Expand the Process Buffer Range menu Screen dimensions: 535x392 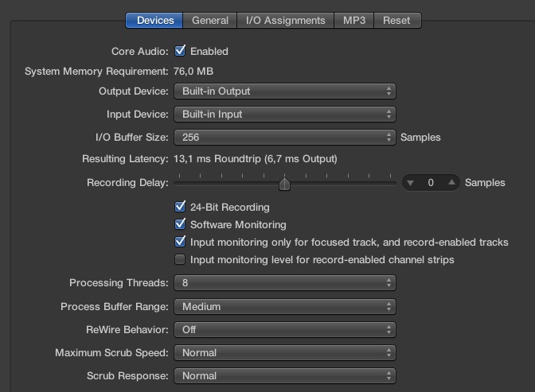(x=284, y=307)
